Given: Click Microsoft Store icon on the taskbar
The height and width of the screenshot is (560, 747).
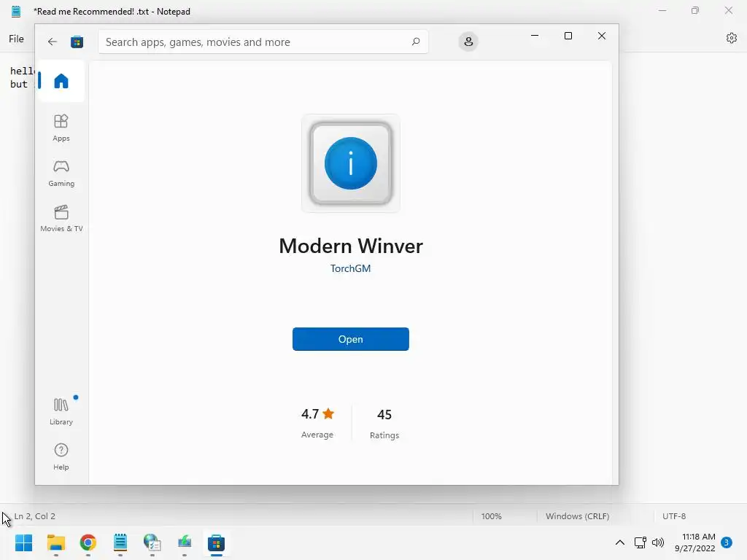Looking at the screenshot, I should [216, 542].
